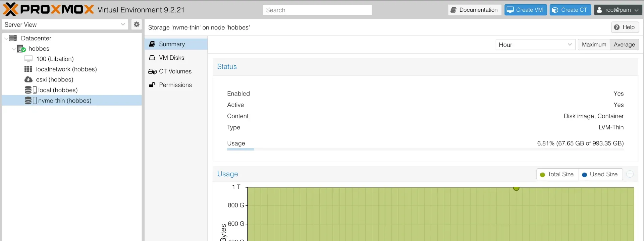This screenshot has height=241, width=644.
Task: Click the Create VM button
Action: tap(526, 10)
